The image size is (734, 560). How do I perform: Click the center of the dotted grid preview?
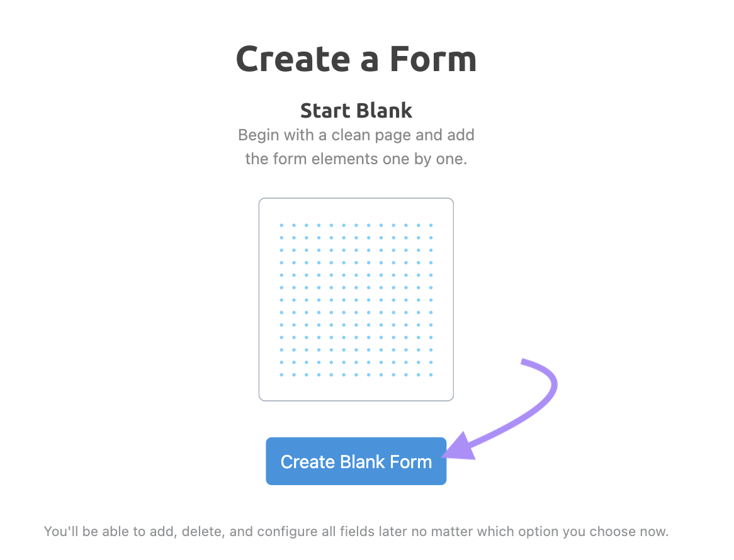click(356, 299)
